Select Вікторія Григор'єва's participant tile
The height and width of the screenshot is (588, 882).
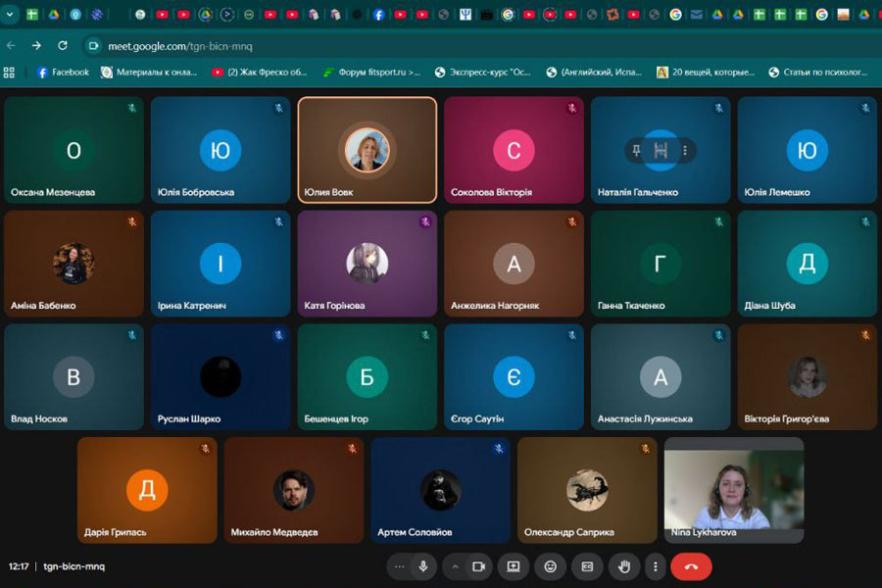pos(808,377)
